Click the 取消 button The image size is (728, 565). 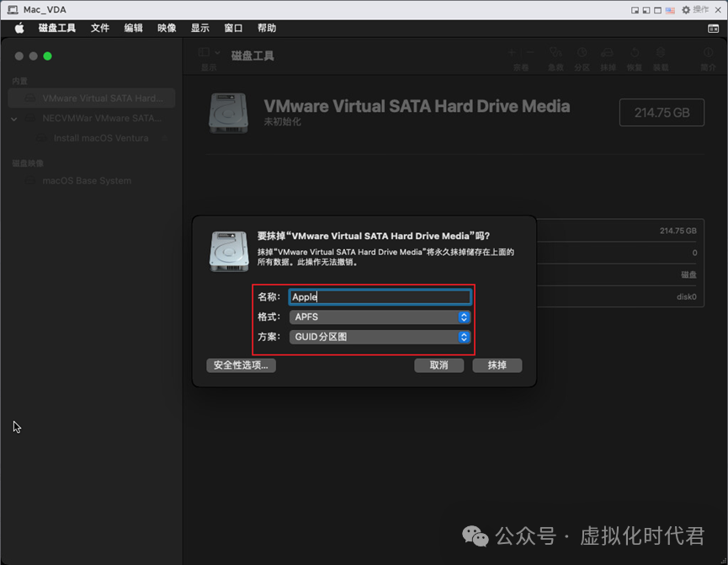pyautogui.click(x=438, y=365)
